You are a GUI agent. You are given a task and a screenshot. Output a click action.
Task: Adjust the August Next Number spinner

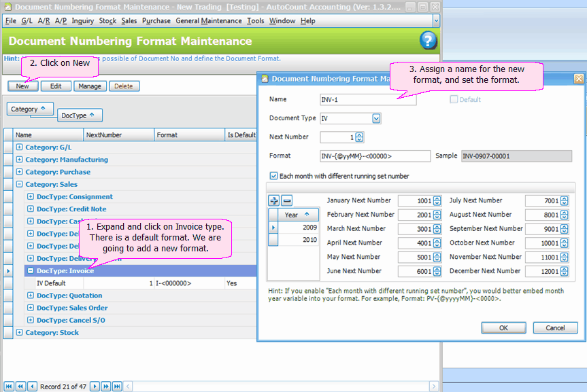pos(564,215)
